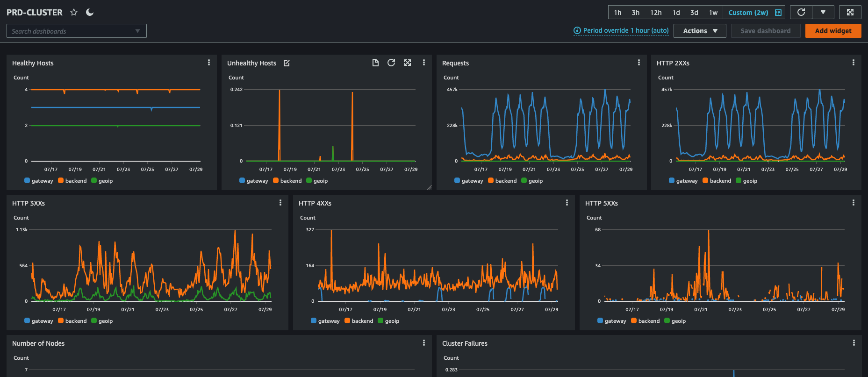Toggle gateway series in HTTP 3XXs legend
Image resolution: width=868 pixels, height=377 pixels.
(39, 321)
